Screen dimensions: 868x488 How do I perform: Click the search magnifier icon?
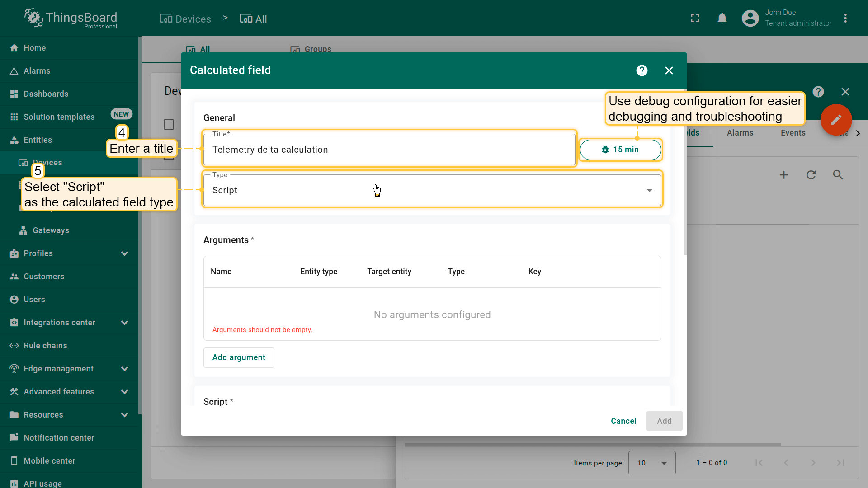[838, 175]
